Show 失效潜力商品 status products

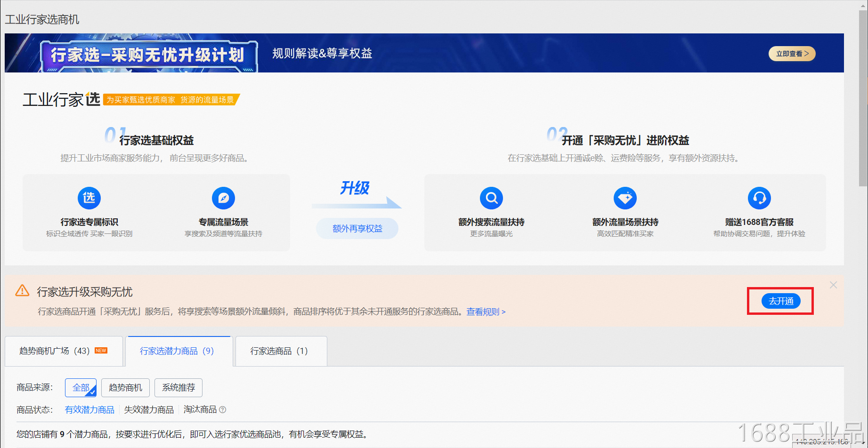[x=149, y=410]
